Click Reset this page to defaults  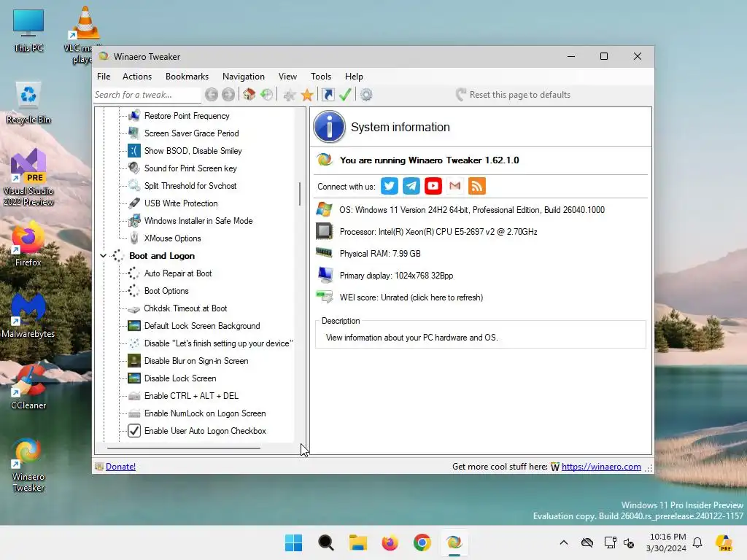click(x=513, y=95)
